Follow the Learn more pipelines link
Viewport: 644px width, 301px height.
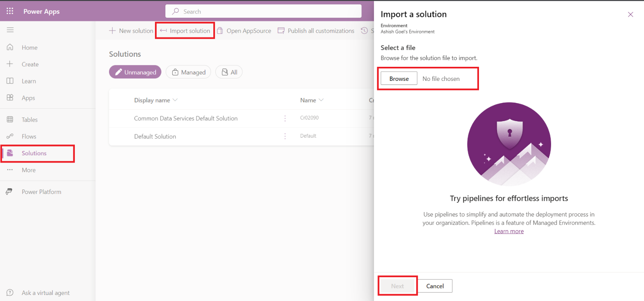point(509,231)
